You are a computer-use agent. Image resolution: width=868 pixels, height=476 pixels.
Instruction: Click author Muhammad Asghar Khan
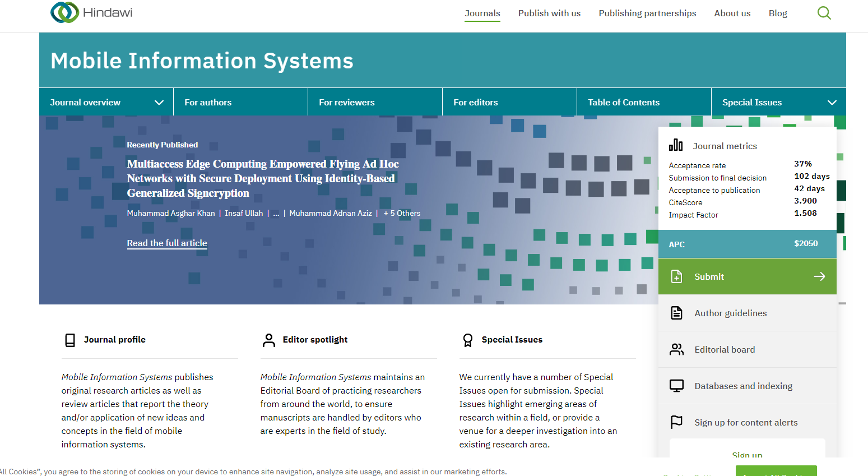tap(171, 213)
